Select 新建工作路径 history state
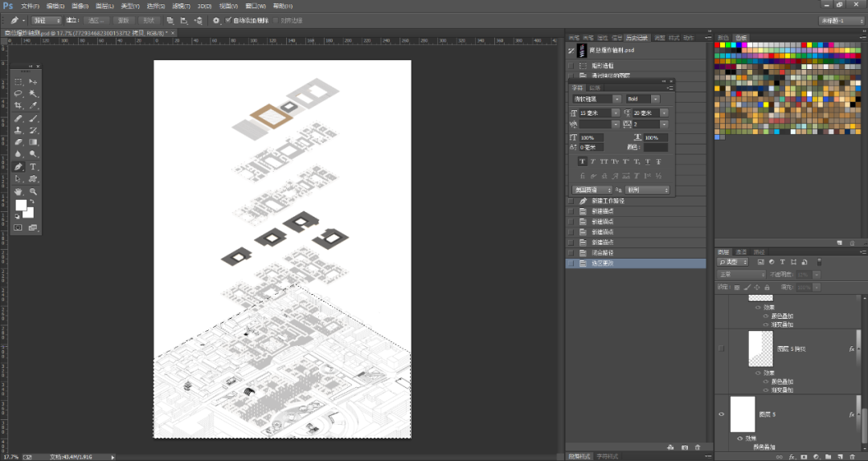The image size is (868, 461). (x=608, y=201)
